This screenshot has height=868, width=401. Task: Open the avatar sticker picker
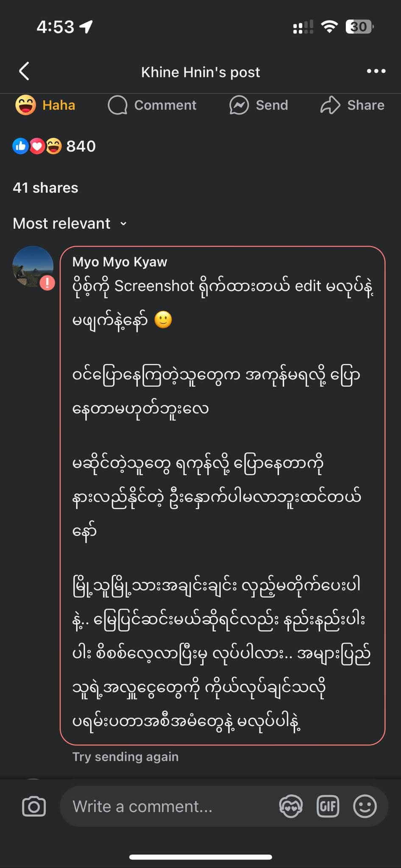[291, 806]
